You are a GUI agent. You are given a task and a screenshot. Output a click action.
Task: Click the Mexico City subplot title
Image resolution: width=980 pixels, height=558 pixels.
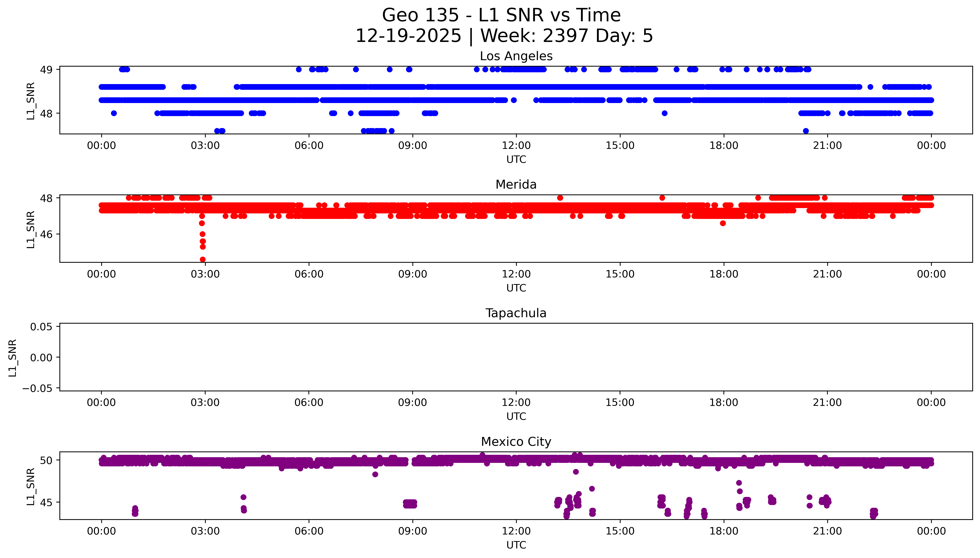click(x=516, y=442)
